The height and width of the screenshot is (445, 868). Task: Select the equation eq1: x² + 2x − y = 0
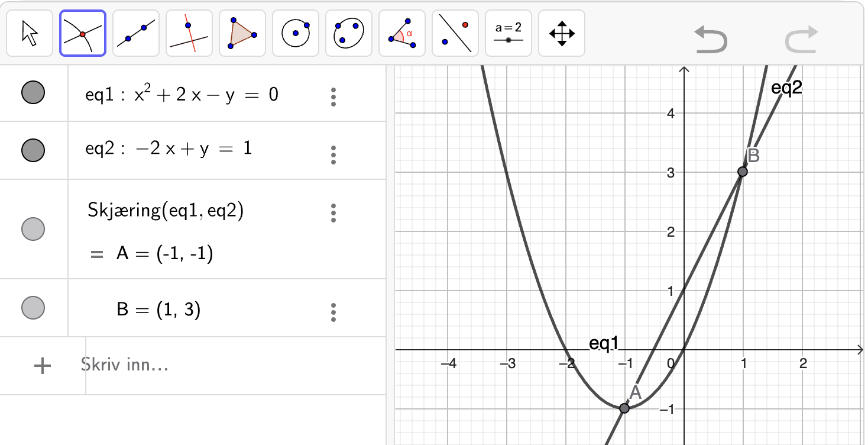[182, 95]
